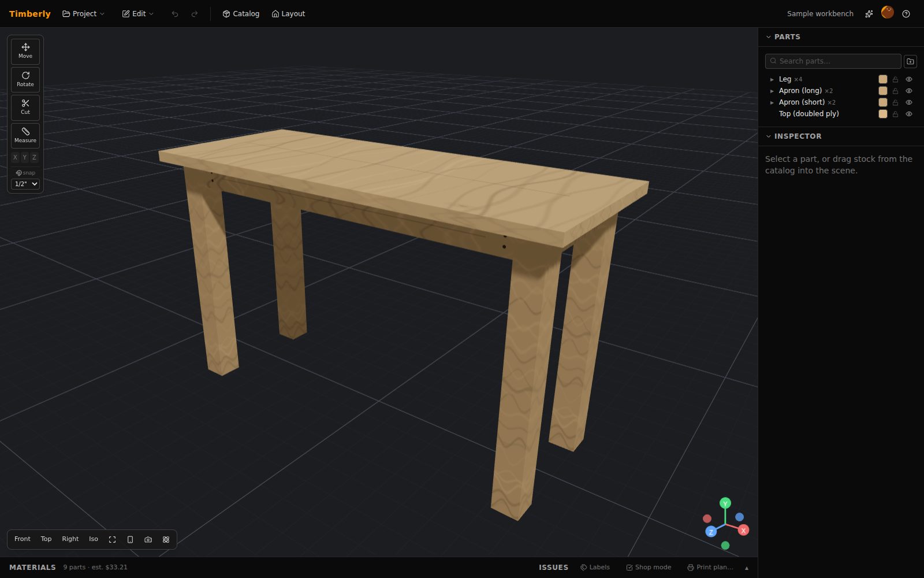The image size is (924, 578).
Task: Click '9 parts · est. $33.21' text
Action: [x=95, y=568]
